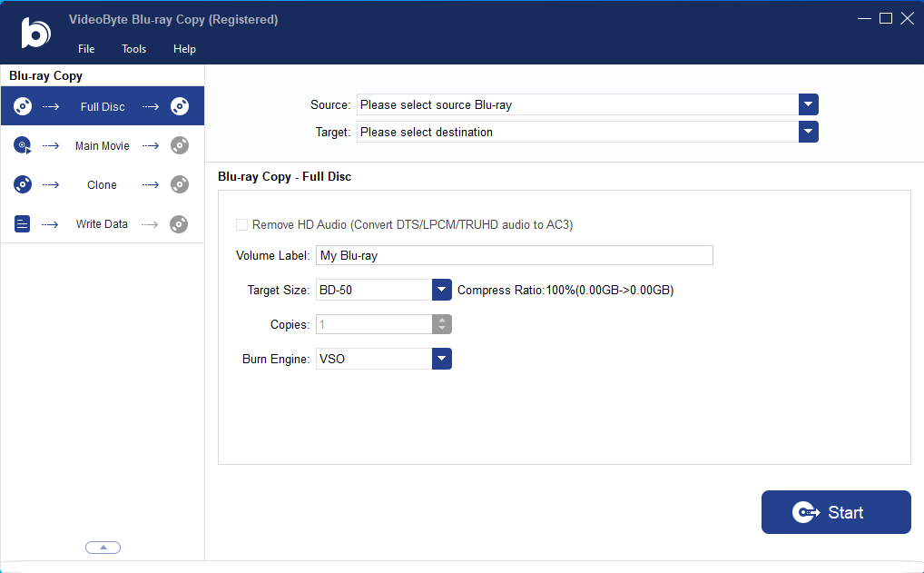924x573 pixels.
Task: Close the VideoByte window
Action: (908, 18)
